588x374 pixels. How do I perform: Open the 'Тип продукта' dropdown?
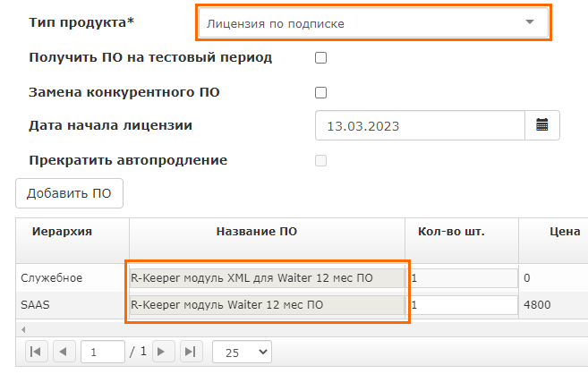coord(371,22)
